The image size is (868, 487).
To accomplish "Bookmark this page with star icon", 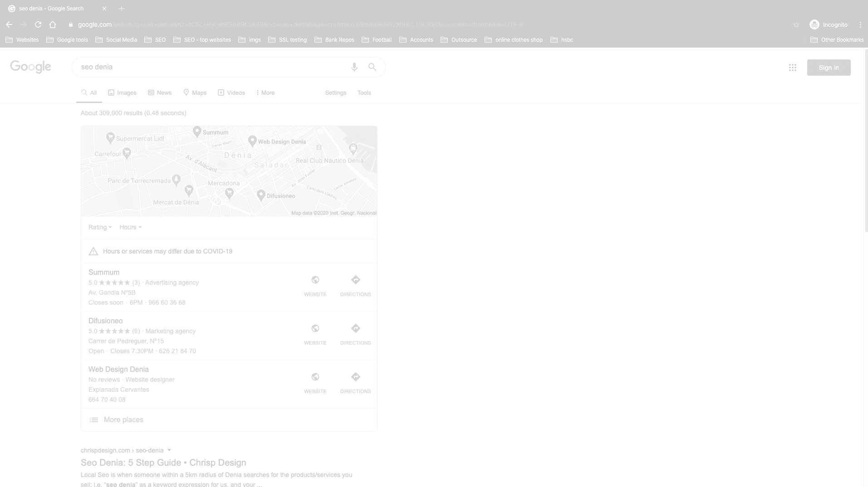I will 796,24.
